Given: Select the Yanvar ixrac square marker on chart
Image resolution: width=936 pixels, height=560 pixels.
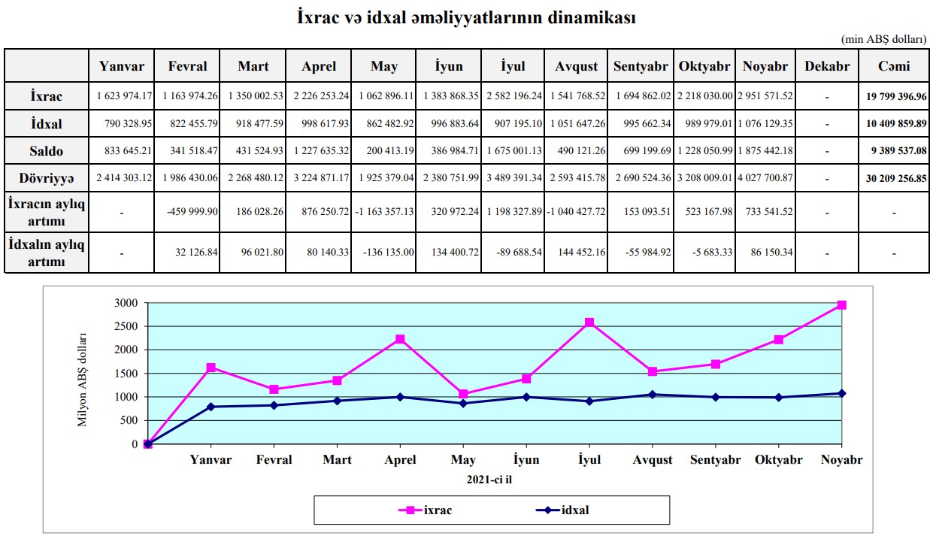Looking at the screenshot, I should pyautogui.click(x=211, y=368).
